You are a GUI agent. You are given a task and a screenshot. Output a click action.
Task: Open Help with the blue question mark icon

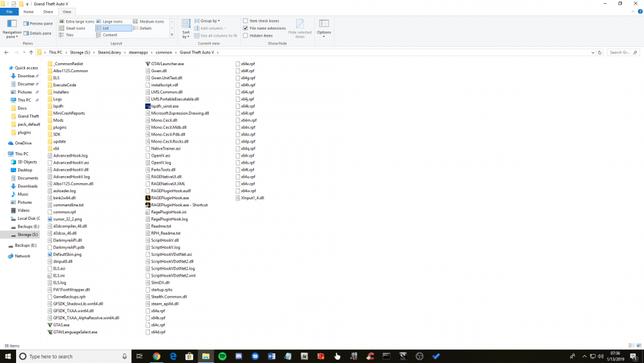[x=640, y=12]
